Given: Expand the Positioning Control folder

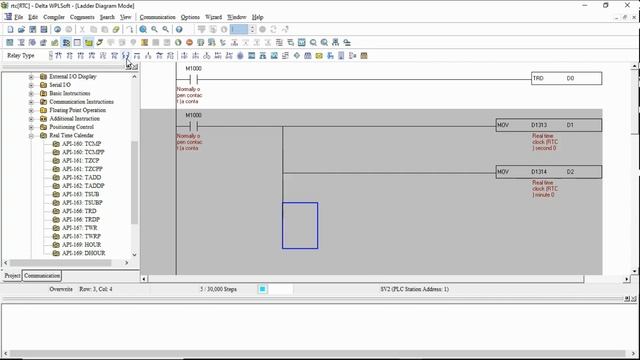Looking at the screenshot, I should click(31, 127).
